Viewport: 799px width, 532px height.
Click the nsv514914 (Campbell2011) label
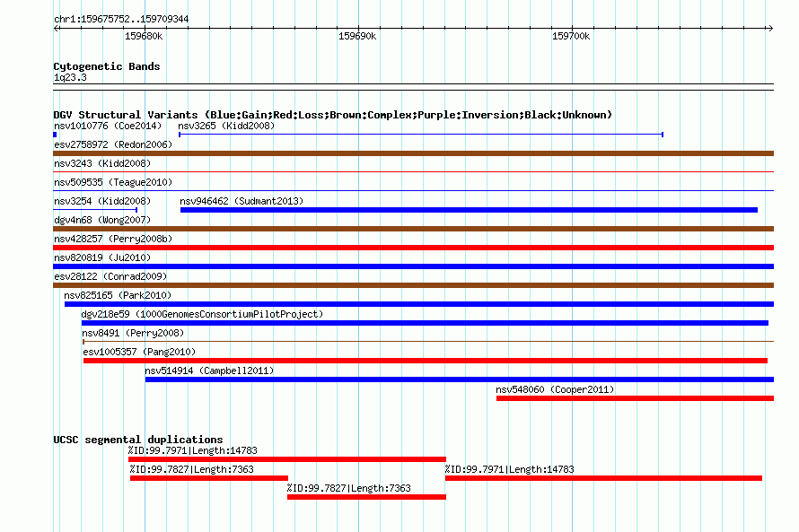pos(209,371)
